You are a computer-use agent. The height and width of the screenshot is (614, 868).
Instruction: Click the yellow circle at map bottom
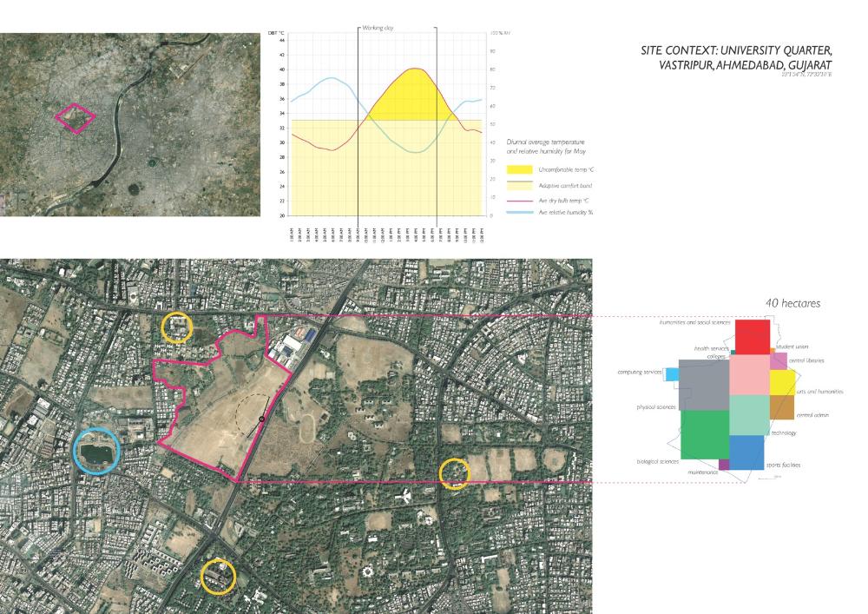tap(217, 576)
